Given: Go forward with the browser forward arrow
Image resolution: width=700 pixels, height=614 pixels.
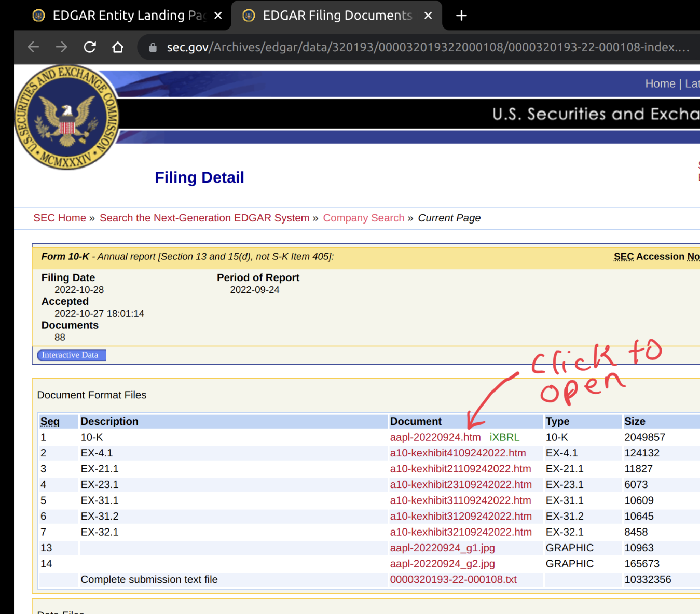Looking at the screenshot, I should [62, 47].
